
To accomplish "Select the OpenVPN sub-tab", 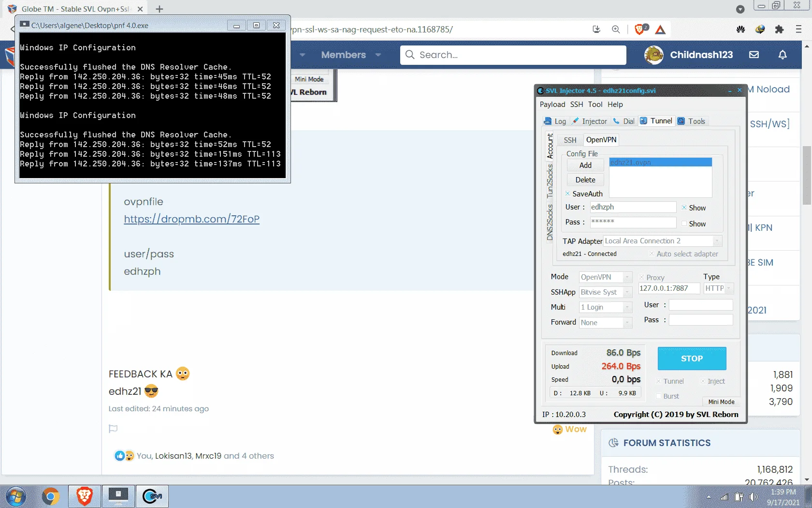I will click(601, 140).
